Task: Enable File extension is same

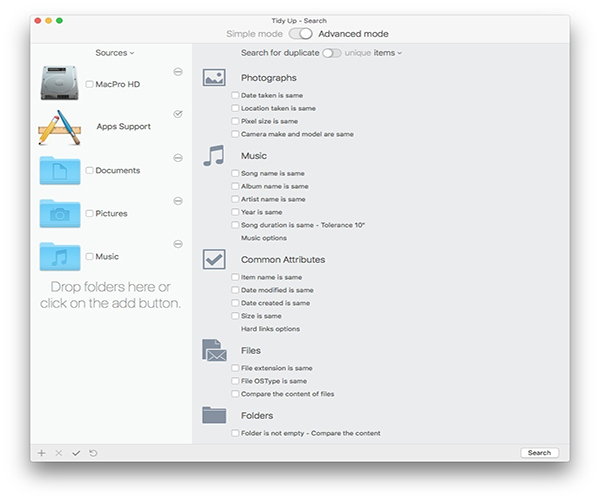Action: click(x=235, y=368)
